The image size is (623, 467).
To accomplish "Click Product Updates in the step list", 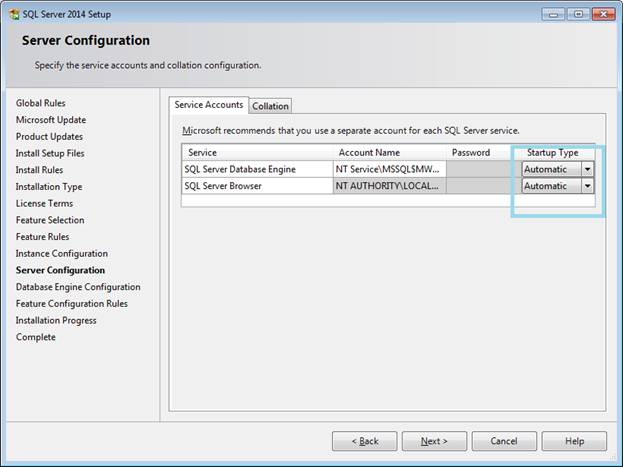I will pos(49,136).
